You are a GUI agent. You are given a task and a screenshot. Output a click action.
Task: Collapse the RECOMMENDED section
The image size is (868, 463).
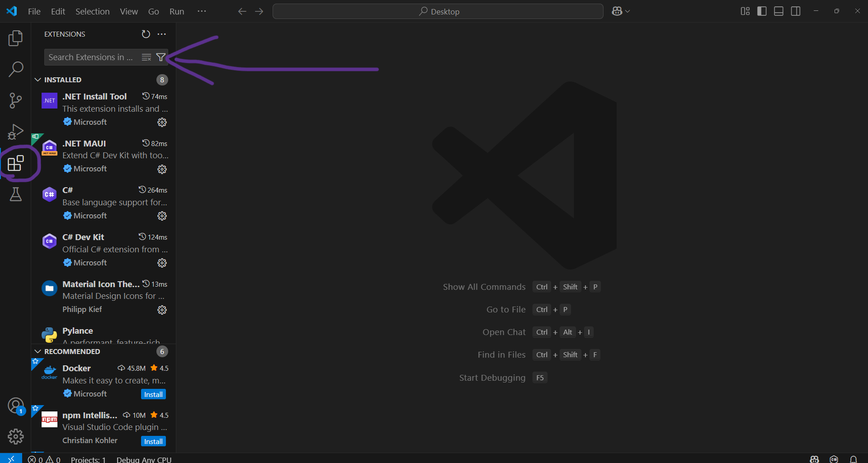[x=38, y=351]
